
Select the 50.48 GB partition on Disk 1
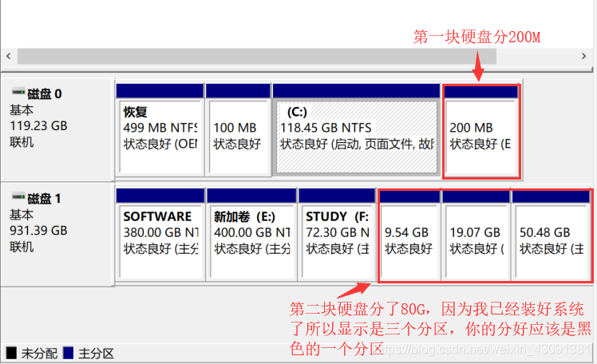(551, 235)
